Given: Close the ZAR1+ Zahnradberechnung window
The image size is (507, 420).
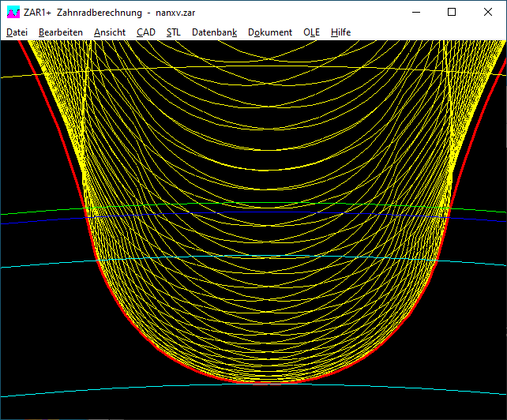Looking at the screenshot, I should (x=488, y=12).
